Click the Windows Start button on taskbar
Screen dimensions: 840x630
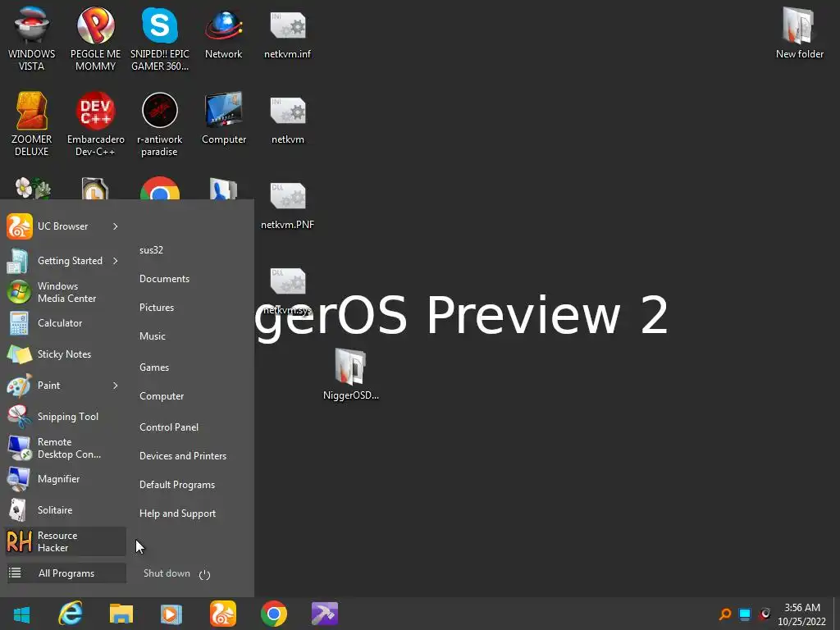click(x=21, y=614)
